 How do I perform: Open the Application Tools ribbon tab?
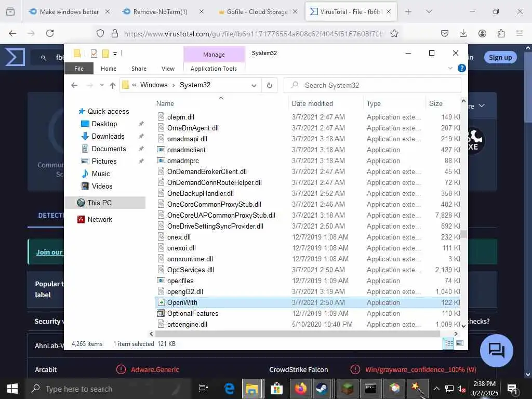tap(214, 69)
